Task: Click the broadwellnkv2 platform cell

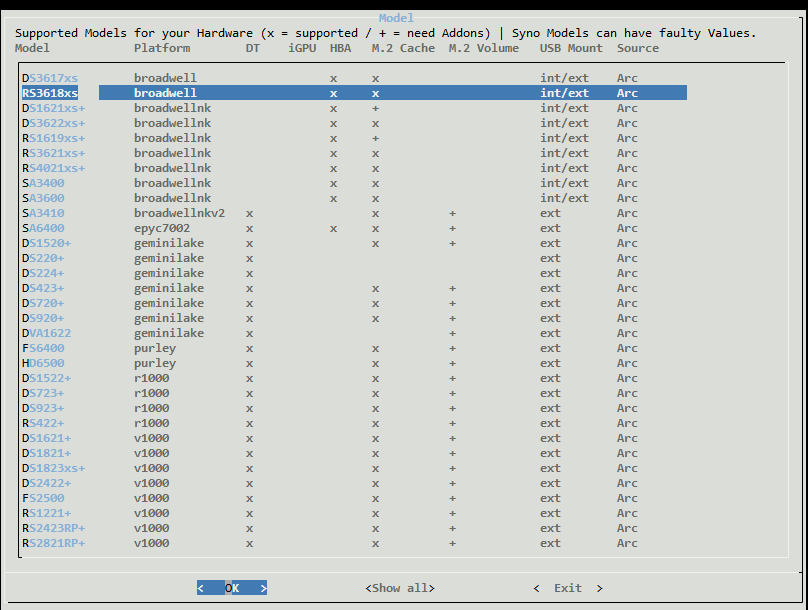Action: coord(179,213)
